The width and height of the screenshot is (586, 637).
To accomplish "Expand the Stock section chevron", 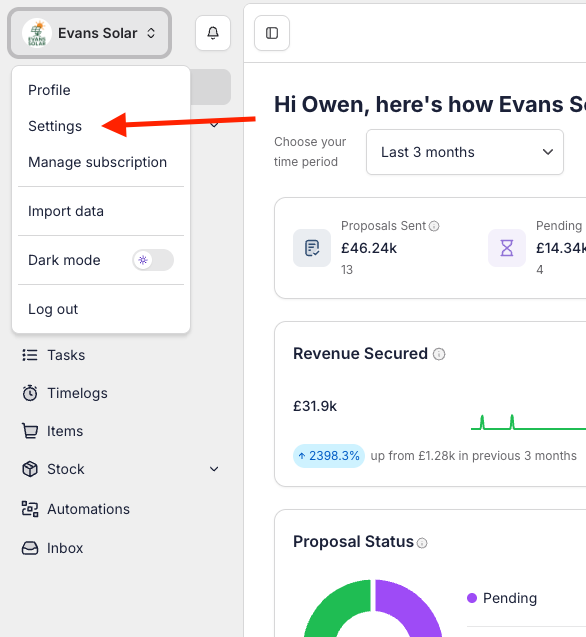I will 214,469.
